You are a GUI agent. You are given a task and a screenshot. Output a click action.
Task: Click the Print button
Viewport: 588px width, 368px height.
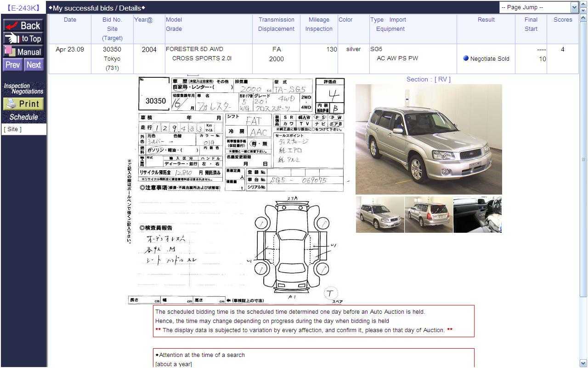tap(23, 104)
